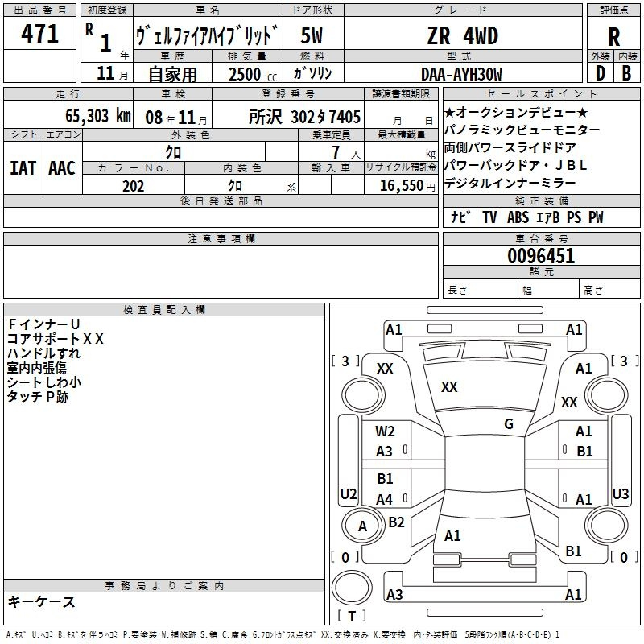Click the 注意事項欄 section header
644x644 pixels.
coord(221,238)
